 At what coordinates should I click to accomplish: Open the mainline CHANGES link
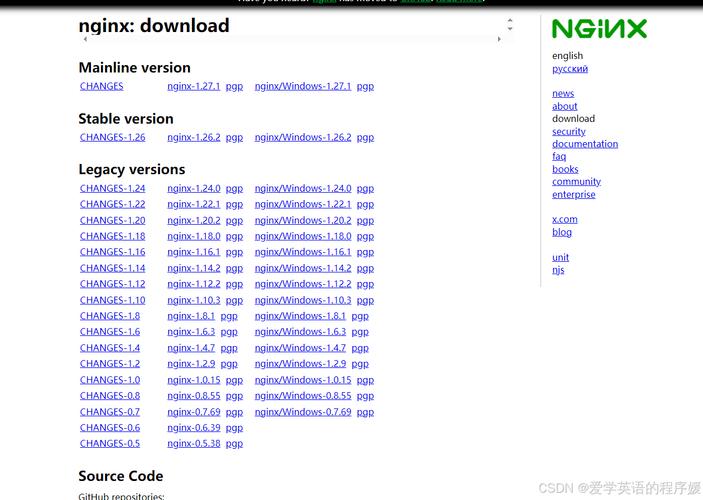101,86
